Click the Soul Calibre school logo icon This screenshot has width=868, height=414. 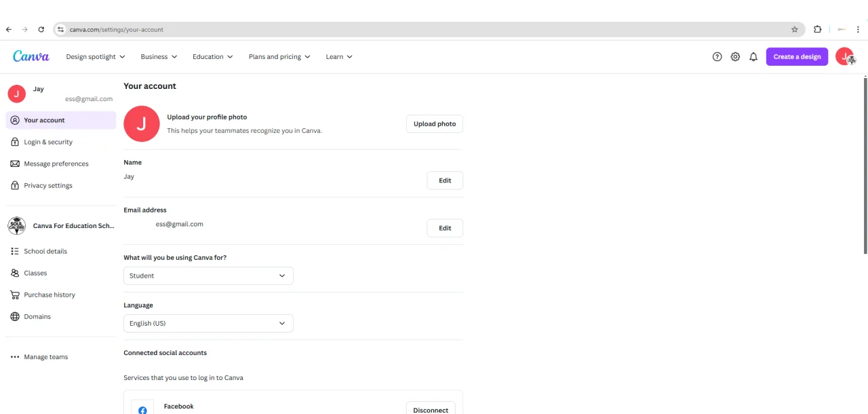coord(16,225)
